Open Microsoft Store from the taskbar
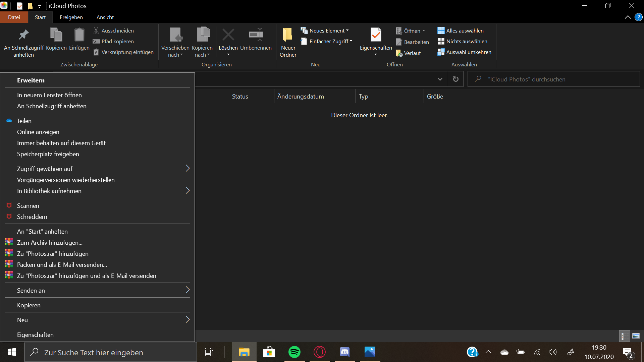 pos(269,352)
